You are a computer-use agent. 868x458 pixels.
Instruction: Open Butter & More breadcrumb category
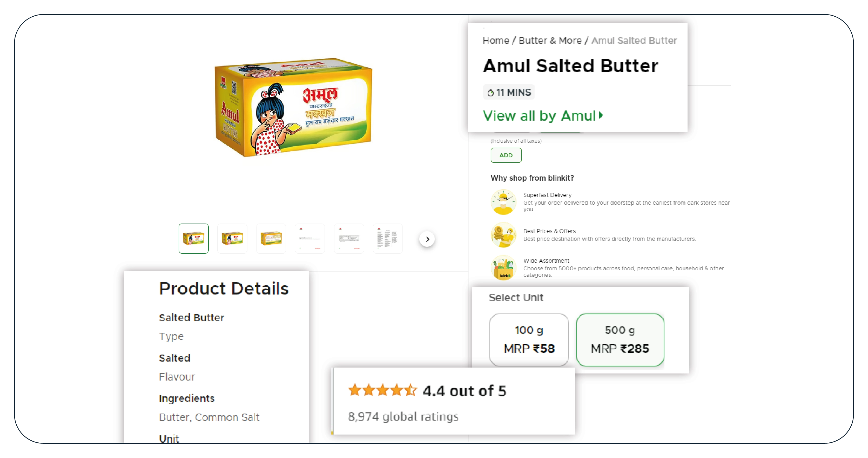(x=550, y=41)
